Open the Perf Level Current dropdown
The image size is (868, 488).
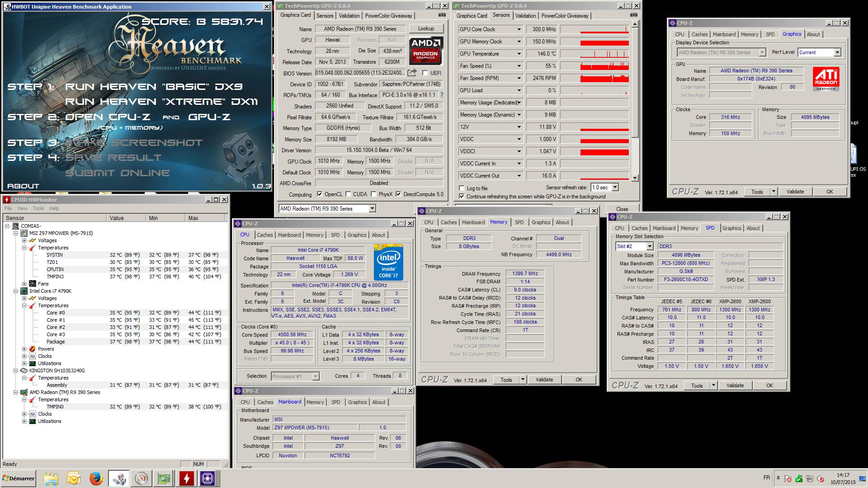[837, 52]
